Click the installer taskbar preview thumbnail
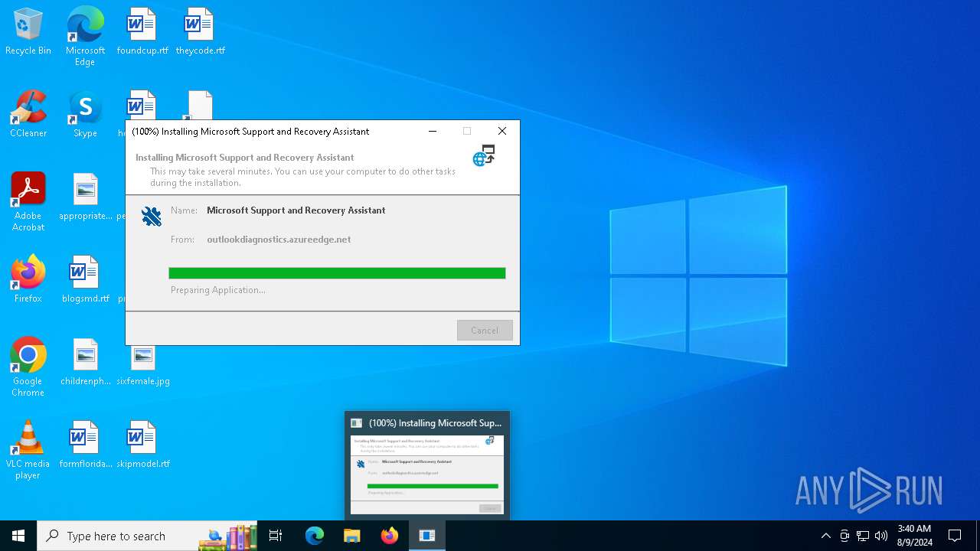Screen dimensions: 980x551 pyautogui.click(x=427, y=474)
